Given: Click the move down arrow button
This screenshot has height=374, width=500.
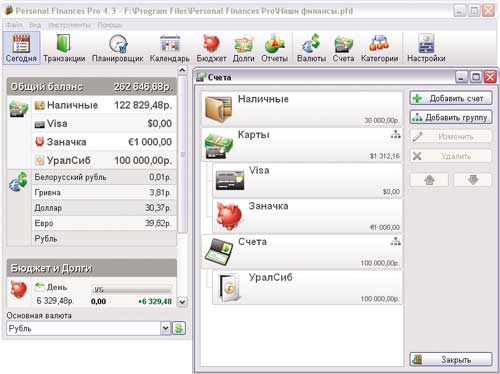Looking at the screenshot, I should 473,180.
